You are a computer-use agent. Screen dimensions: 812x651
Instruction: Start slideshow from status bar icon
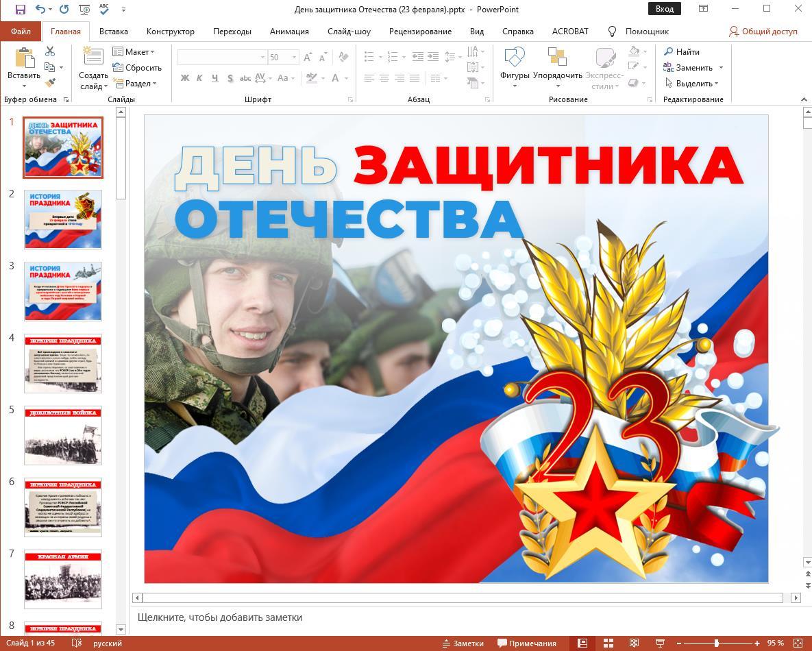pos(660,643)
